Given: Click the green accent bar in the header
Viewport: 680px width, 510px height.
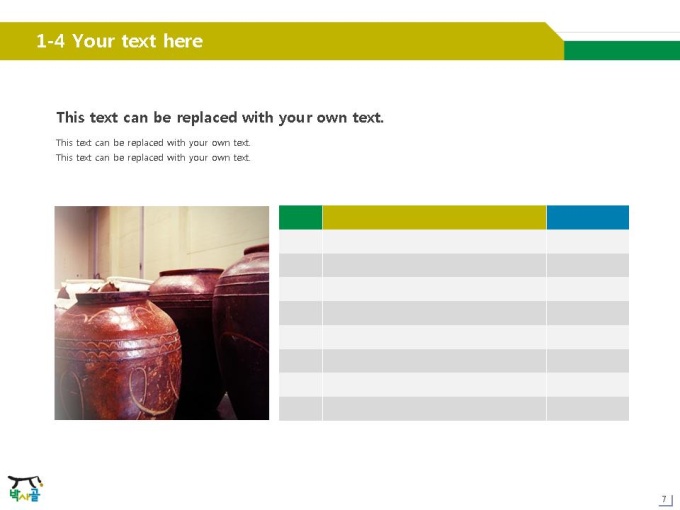Looking at the screenshot, I should point(622,50).
